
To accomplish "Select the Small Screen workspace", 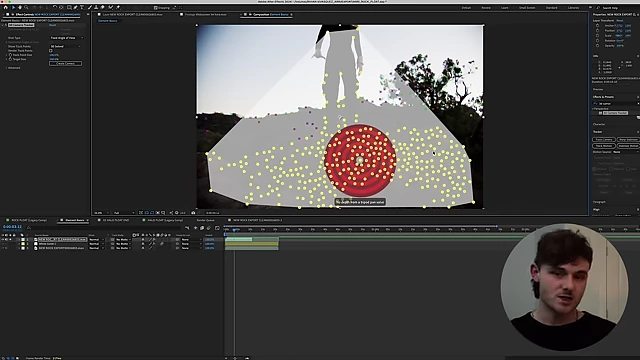I will (x=527, y=8).
